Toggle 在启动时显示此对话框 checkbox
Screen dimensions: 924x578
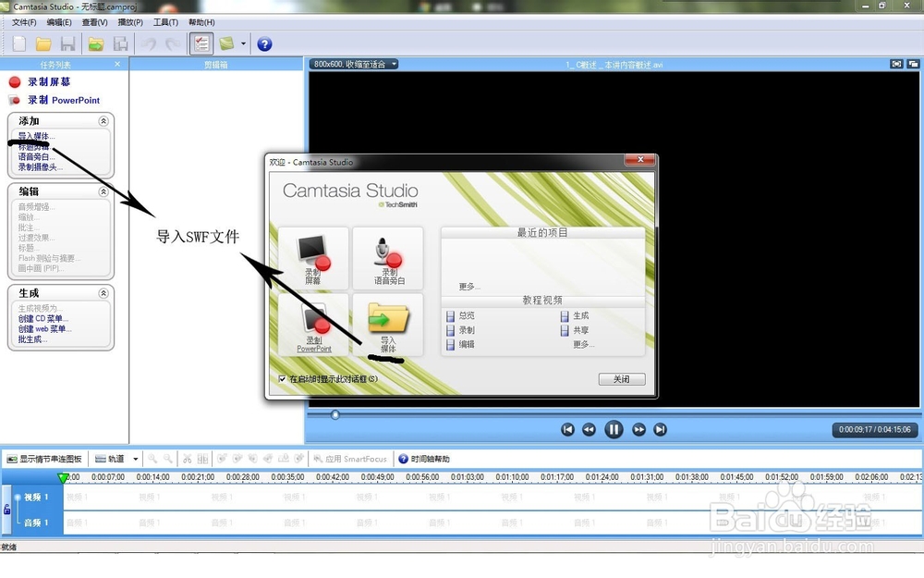[x=282, y=378]
